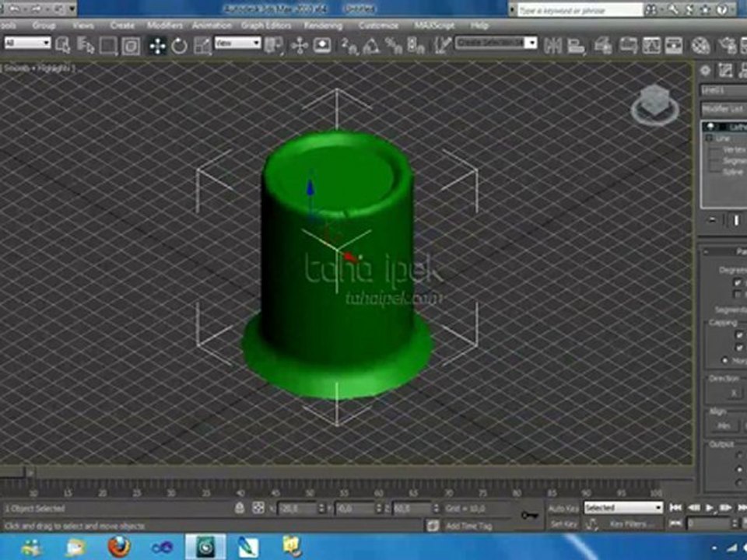747x560 pixels.
Task: Toggle Selection Lock icon in status bar
Action: [240, 508]
